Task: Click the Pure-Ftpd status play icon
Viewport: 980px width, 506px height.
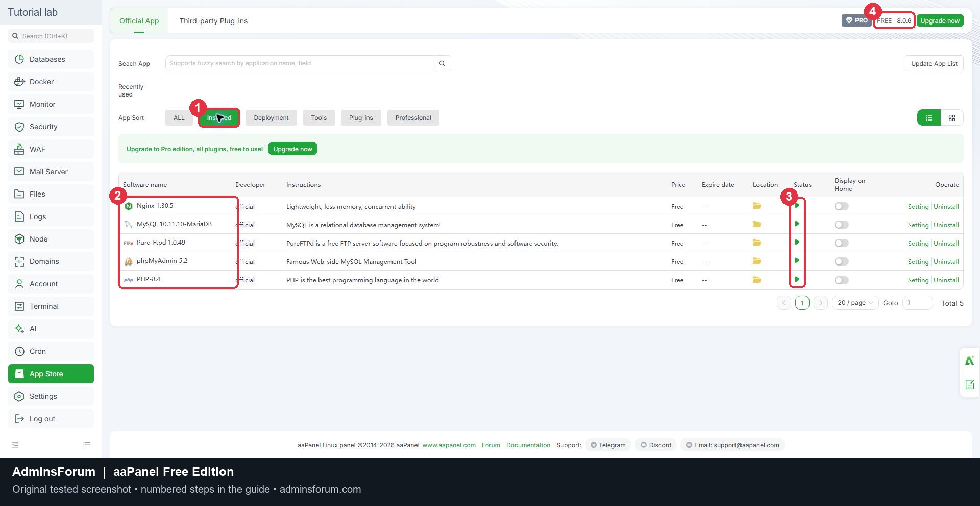Action: (797, 243)
